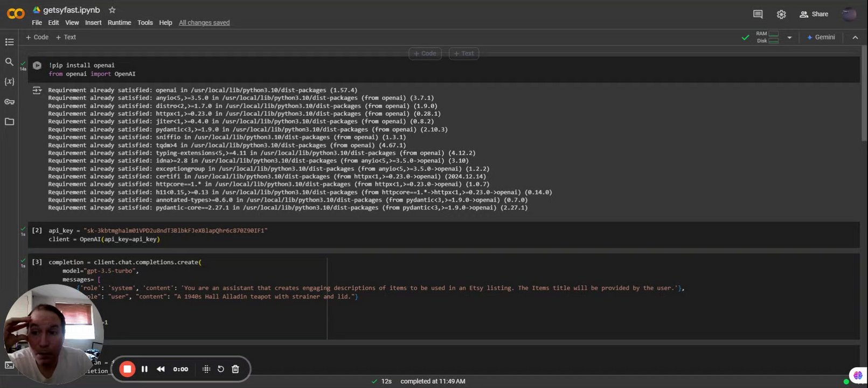Insert a code cell using the faded + Code button
This screenshot has width=868, height=388.
point(425,53)
